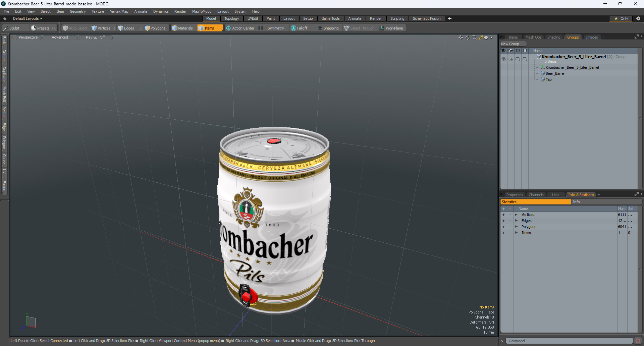Open the Channels tab

pos(536,195)
